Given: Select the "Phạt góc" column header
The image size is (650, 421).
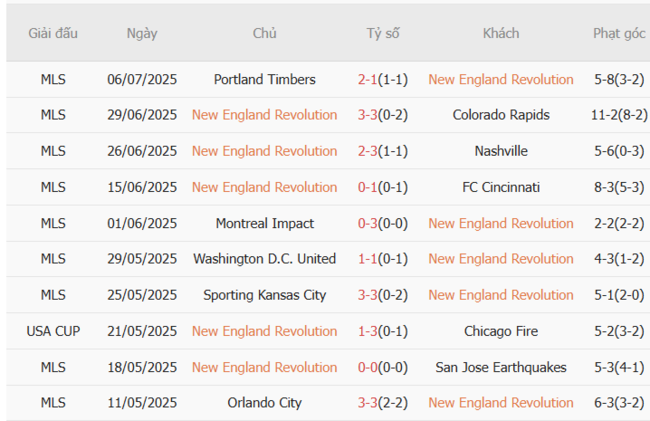Looking at the screenshot, I should click(x=619, y=33).
